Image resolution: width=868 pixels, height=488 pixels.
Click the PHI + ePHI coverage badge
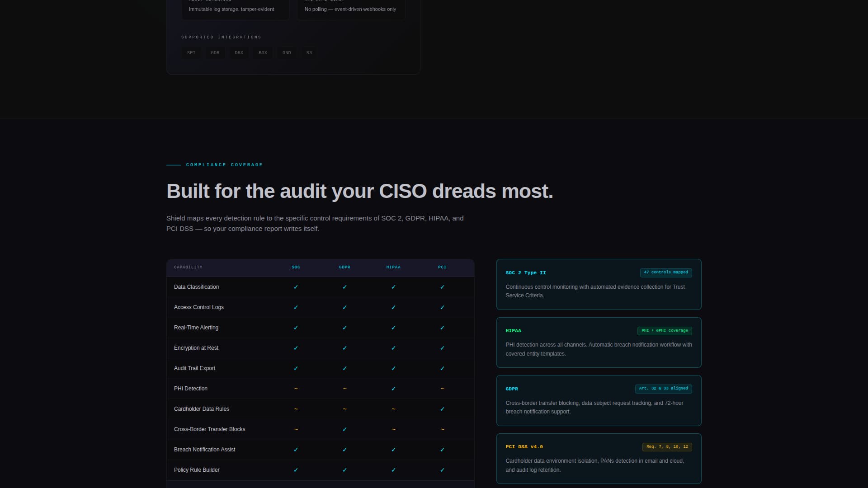click(x=665, y=331)
